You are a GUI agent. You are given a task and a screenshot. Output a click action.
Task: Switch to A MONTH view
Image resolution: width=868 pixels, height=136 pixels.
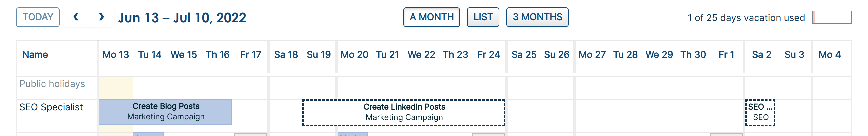coord(431,17)
